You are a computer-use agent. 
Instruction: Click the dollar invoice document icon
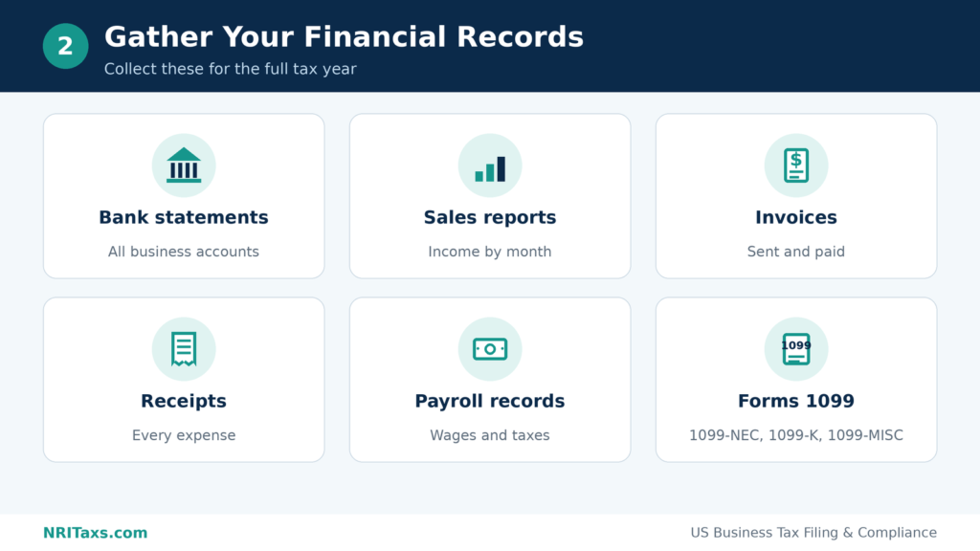point(796,165)
